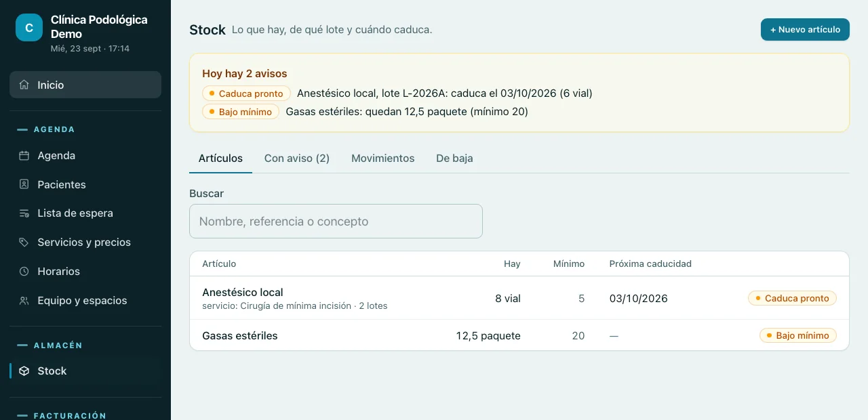
Task: Click the Hay column header
Action: [512, 264]
